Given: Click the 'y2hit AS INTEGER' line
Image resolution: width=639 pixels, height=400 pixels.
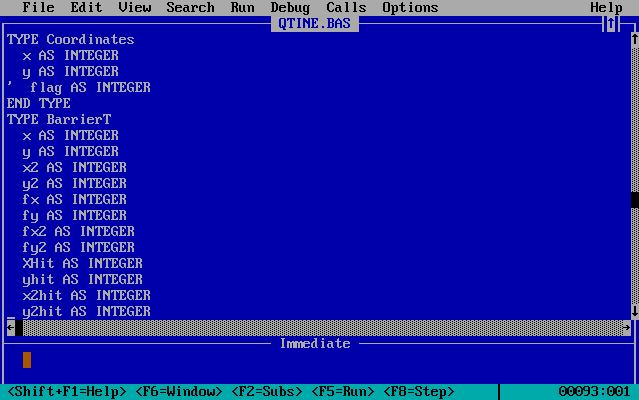Looking at the screenshot, I should 86,311.
